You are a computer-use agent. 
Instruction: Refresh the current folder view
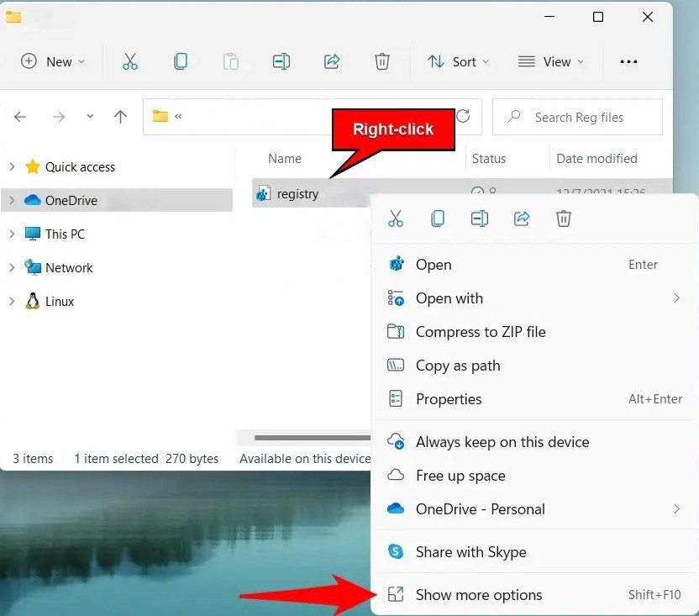[x=463, y=117]
